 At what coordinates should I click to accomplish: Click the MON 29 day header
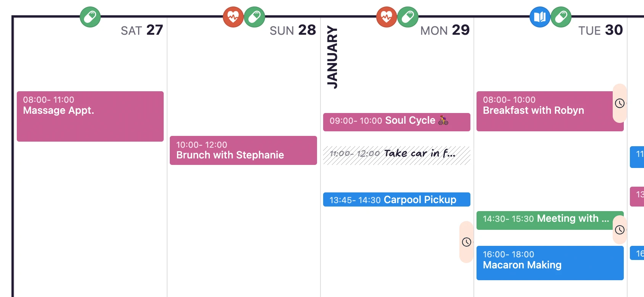coord(445,30)
